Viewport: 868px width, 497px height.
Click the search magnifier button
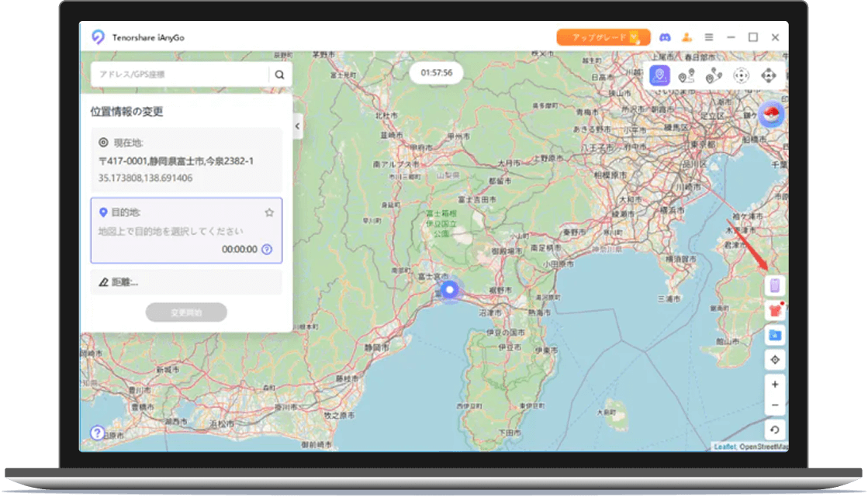(279, 74)
